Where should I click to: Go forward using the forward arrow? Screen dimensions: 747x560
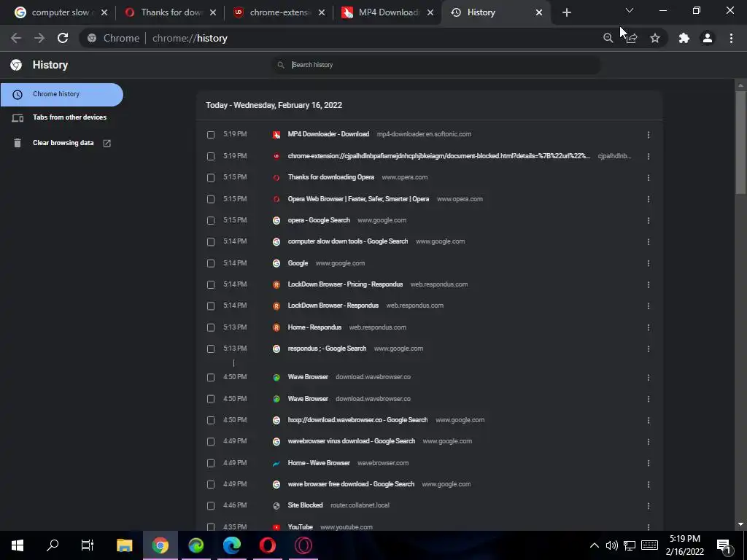[x=39, y=38]
